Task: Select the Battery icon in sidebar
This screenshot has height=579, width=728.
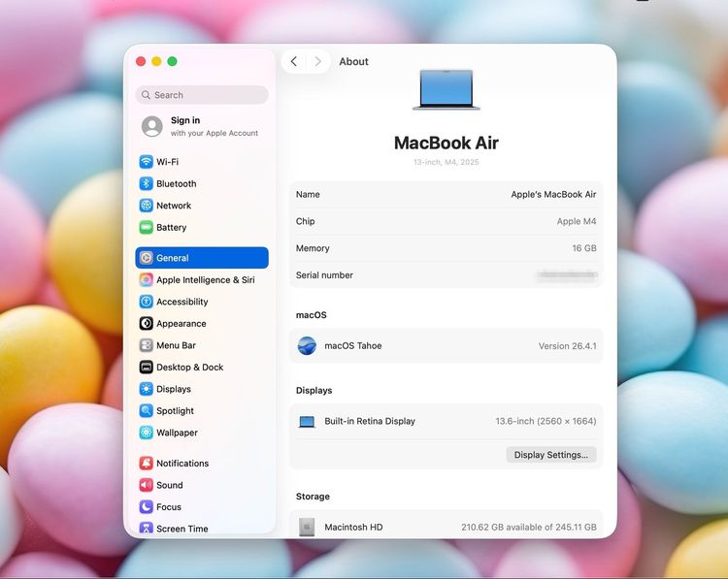Action: pos(146,227)
